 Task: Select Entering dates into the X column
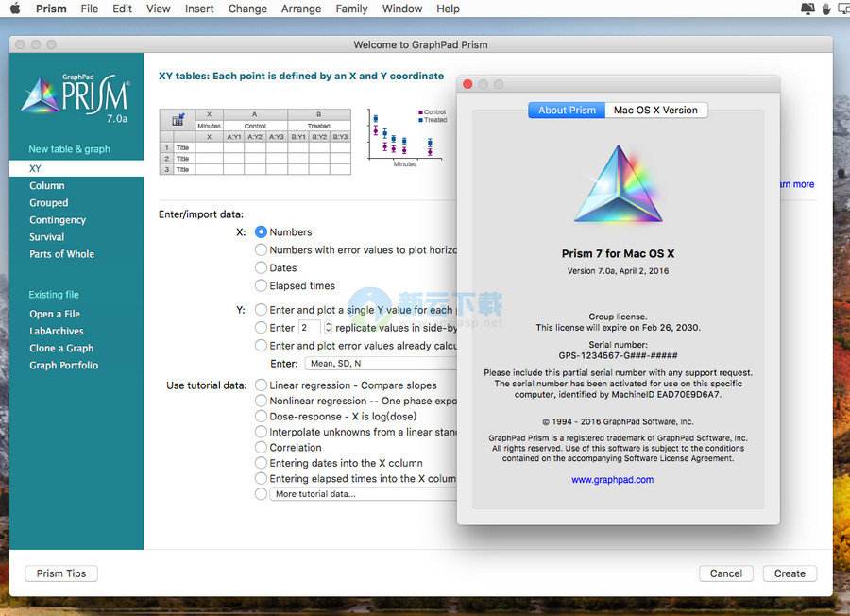[x=261, y=463]
